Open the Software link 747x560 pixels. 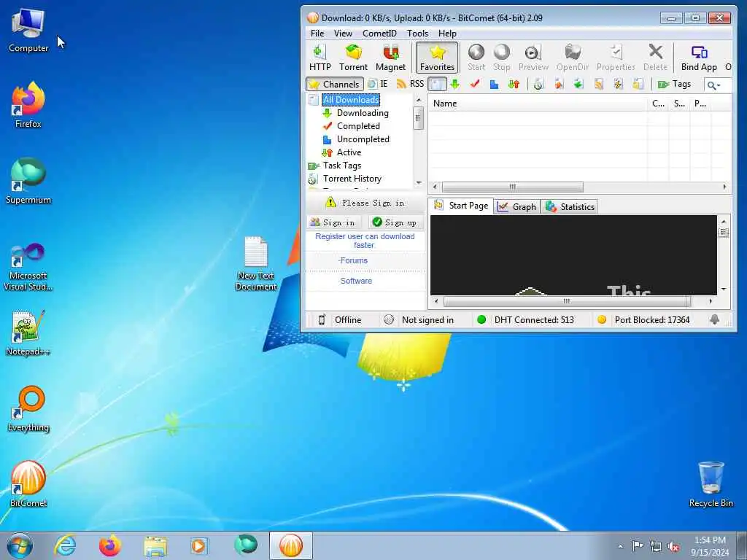356,281
